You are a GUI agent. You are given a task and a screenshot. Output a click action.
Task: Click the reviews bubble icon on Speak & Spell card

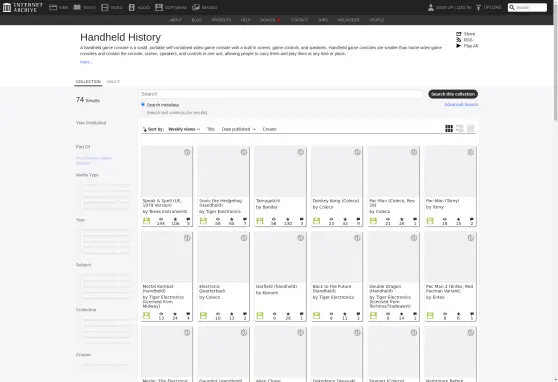[x=188, y=219]
